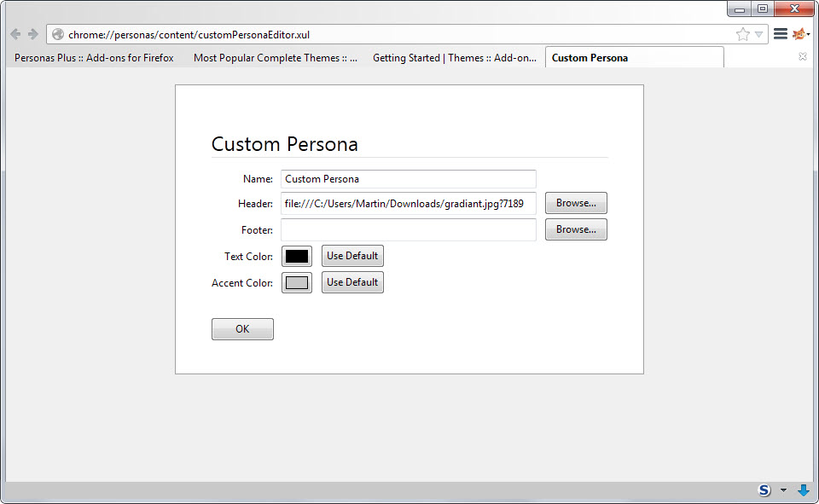Viewport: 819px width, 504px height.
Task: Open the black Text Color swatch
Action: 297,257
